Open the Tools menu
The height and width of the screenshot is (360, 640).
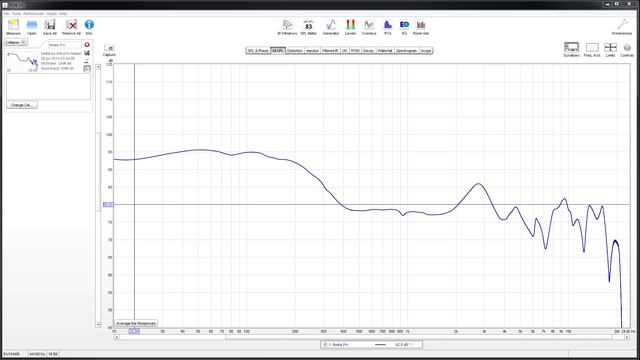click(16, 13)
